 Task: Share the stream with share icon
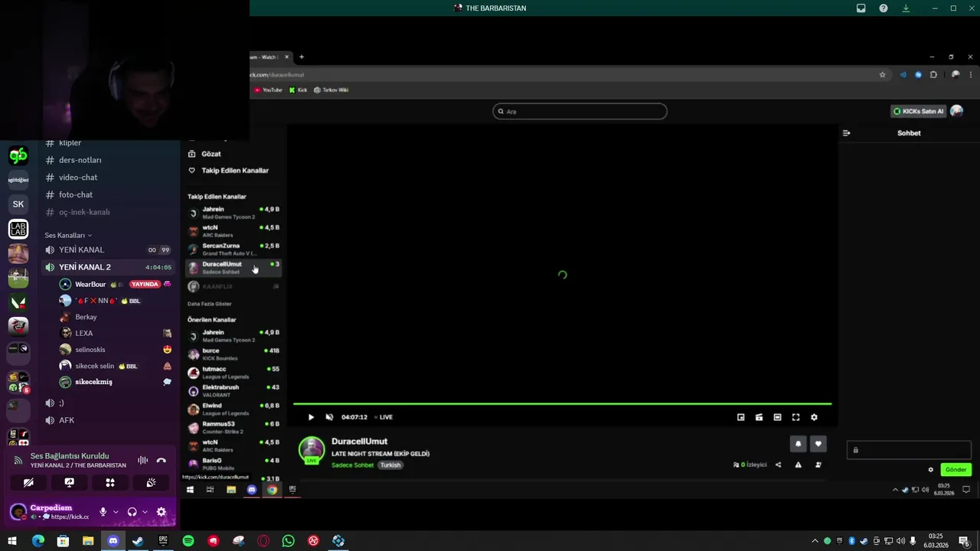click(778, 465)
